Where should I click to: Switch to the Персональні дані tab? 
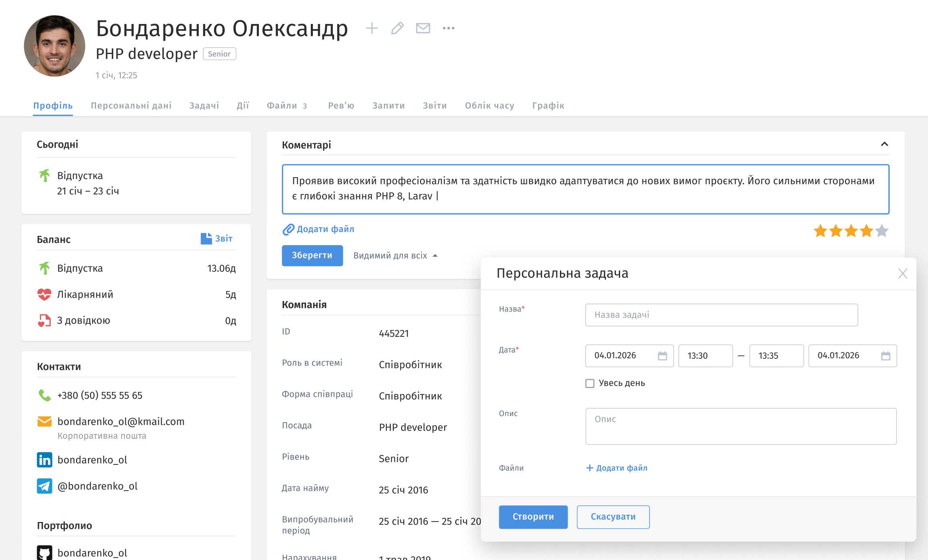(131, 106)
